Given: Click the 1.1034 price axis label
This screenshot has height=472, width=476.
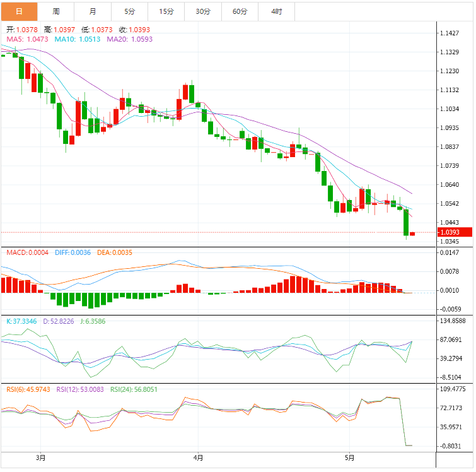Looking at the screenshot, I should click(450, 109).
